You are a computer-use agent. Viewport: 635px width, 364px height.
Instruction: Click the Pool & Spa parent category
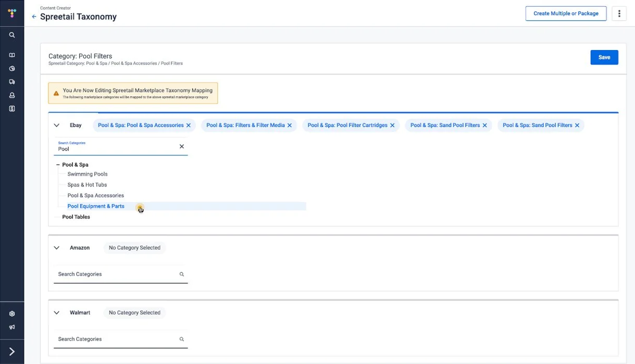click(75, 165)
